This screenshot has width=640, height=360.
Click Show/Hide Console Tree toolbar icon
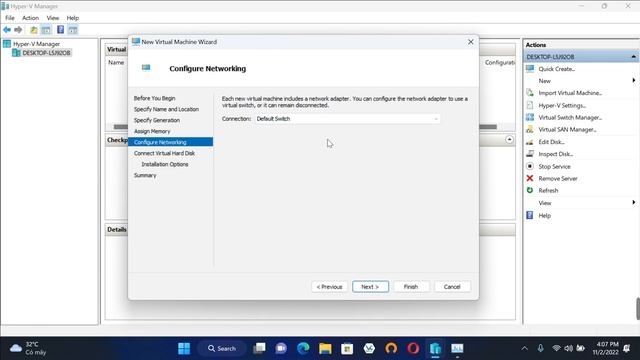(x=46, y=30)
